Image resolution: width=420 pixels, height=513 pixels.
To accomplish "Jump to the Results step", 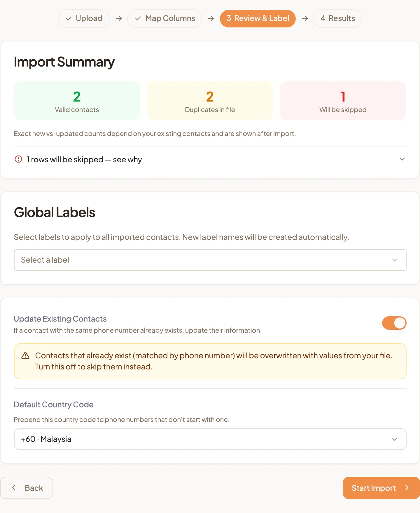I will [338, 19].
